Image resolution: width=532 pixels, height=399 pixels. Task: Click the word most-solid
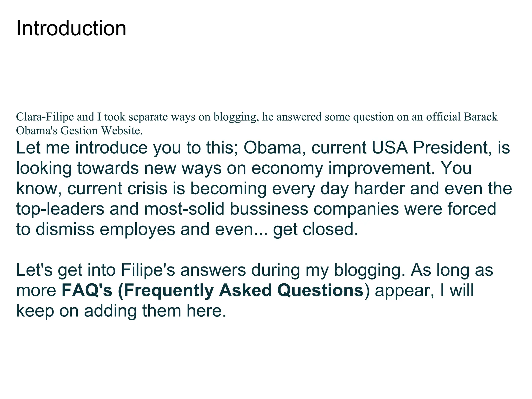click(184, 209)
